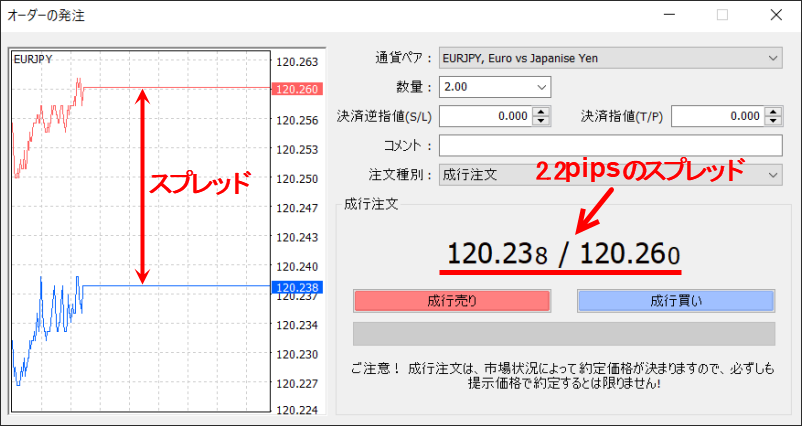Click the large 120.238 bid quote
Screen dimensions: 802x426
pos(494,256)
